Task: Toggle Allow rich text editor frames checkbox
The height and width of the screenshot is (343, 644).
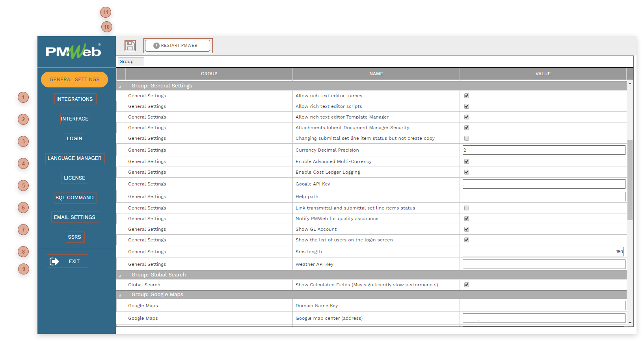Action: [467, 96]
